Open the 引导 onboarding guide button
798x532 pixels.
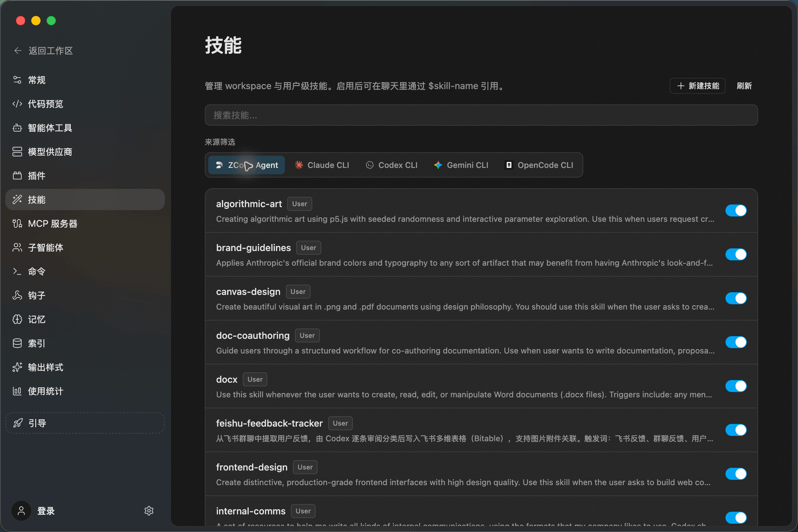click(85, 423)
